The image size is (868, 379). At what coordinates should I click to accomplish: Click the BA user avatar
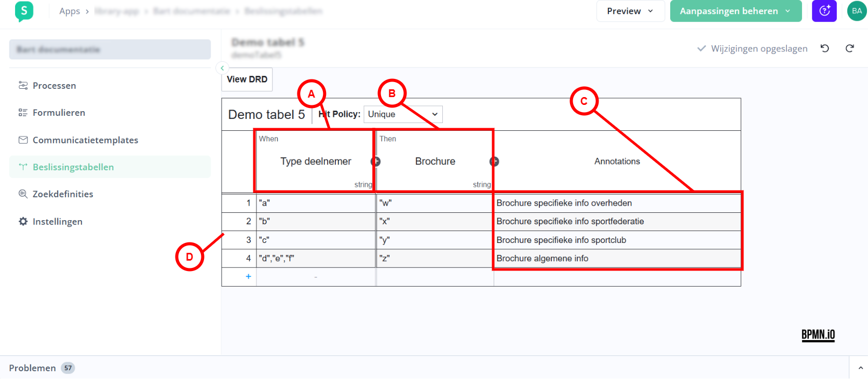coord(857,11)
